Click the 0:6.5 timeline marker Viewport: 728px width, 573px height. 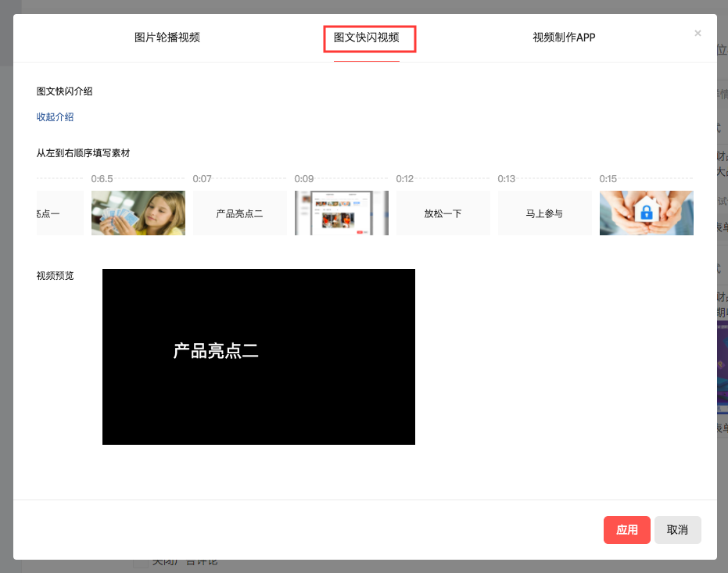point(102,179)
